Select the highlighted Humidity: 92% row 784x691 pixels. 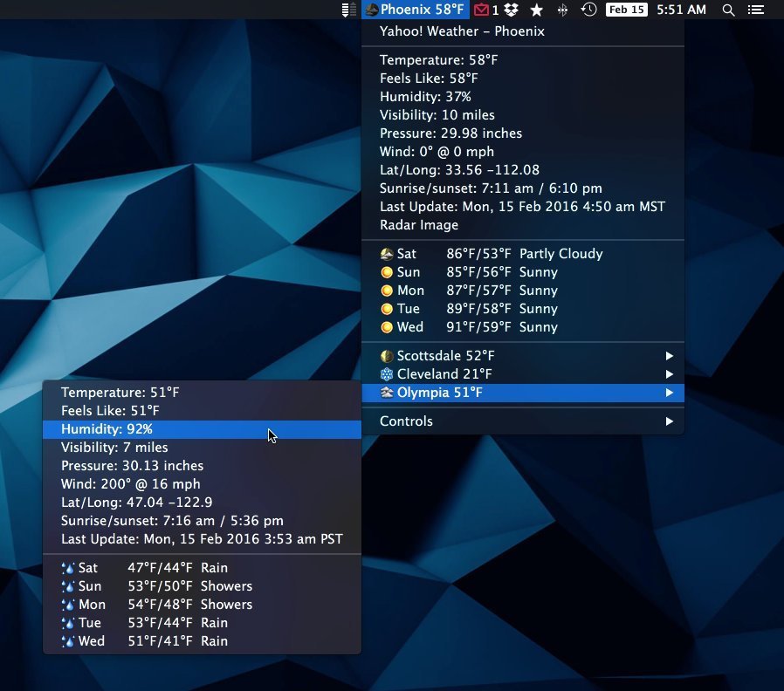tap(202, 429)
